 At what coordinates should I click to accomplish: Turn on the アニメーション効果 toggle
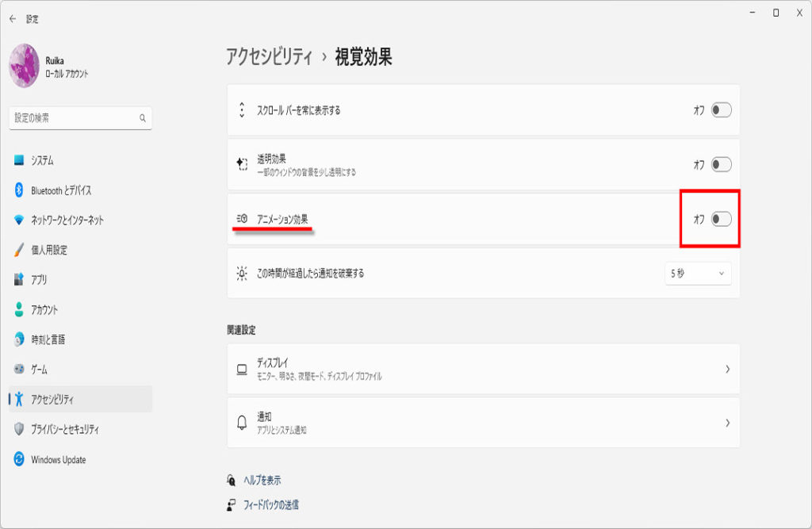point(721,219)
